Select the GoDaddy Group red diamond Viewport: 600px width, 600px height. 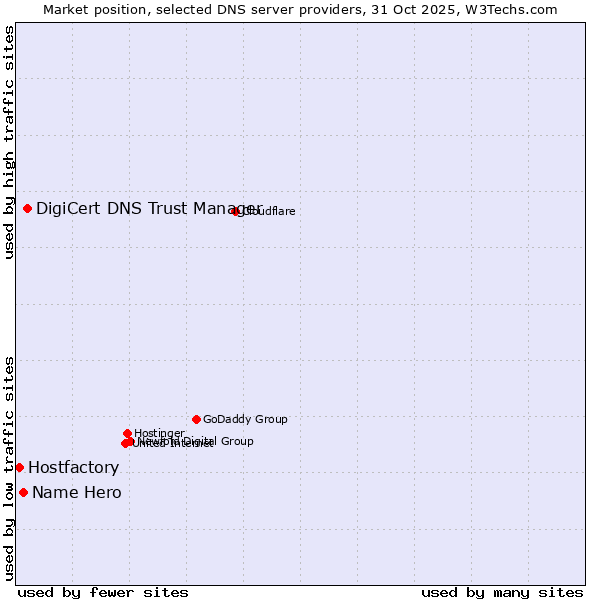[196, 419]
